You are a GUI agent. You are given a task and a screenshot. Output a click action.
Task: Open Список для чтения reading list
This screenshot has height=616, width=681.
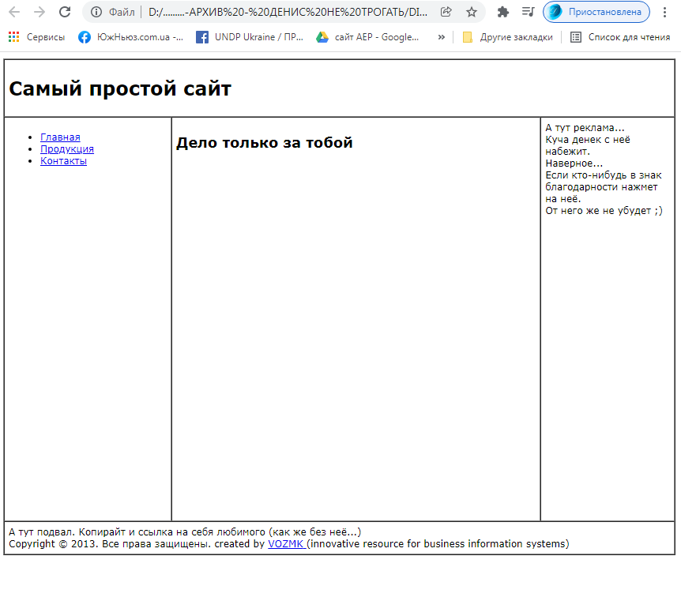620,37
